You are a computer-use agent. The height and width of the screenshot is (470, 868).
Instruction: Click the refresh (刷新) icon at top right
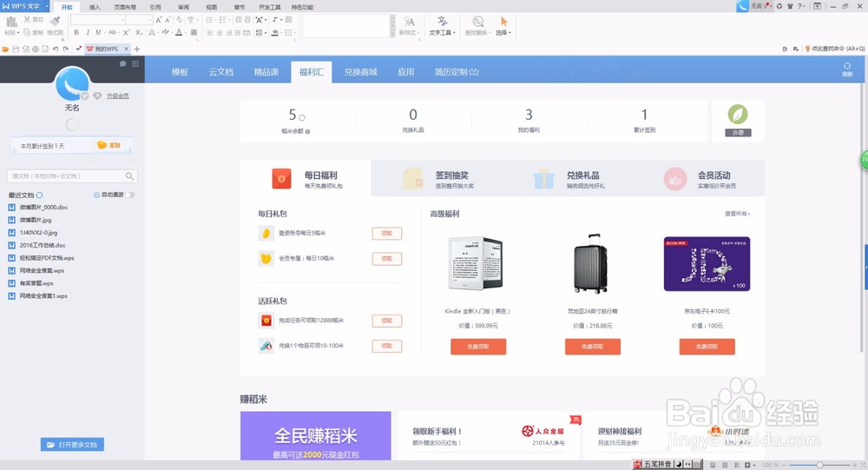coord(847,66)
